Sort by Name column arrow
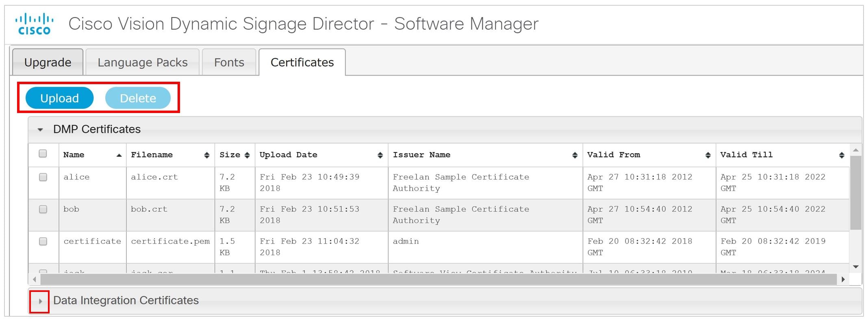 coord(119,155)
